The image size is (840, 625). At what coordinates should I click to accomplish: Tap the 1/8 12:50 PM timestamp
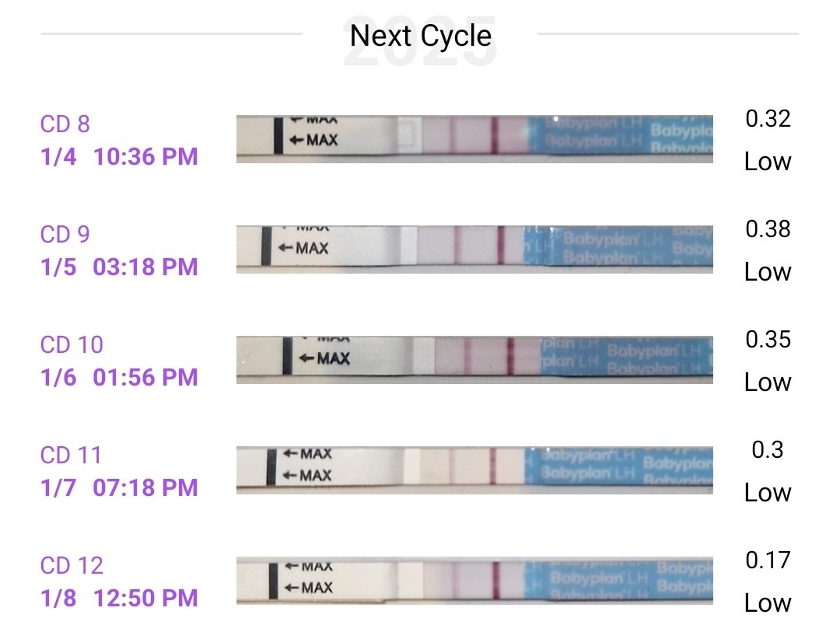tap(119, 599)
